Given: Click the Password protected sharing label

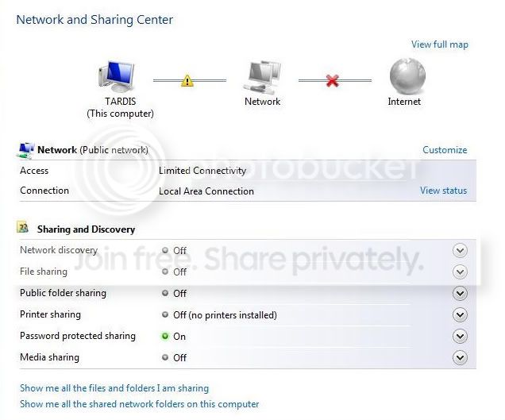Looking at the screenshot, I should (x=78, y=336).
